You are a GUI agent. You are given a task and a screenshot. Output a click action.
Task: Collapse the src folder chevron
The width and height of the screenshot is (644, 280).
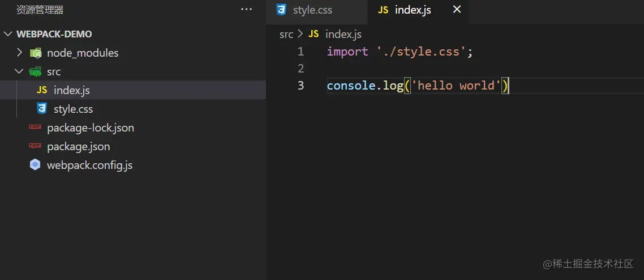click(19, 71)
